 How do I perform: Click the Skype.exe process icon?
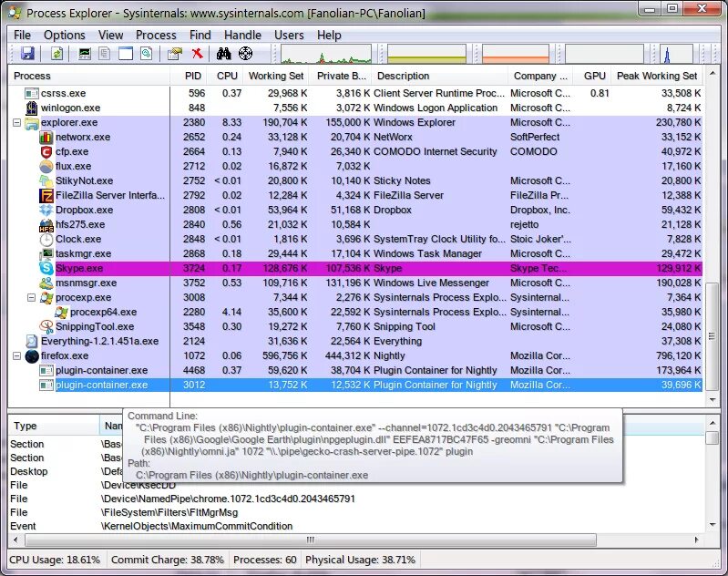tap(46, 268)
